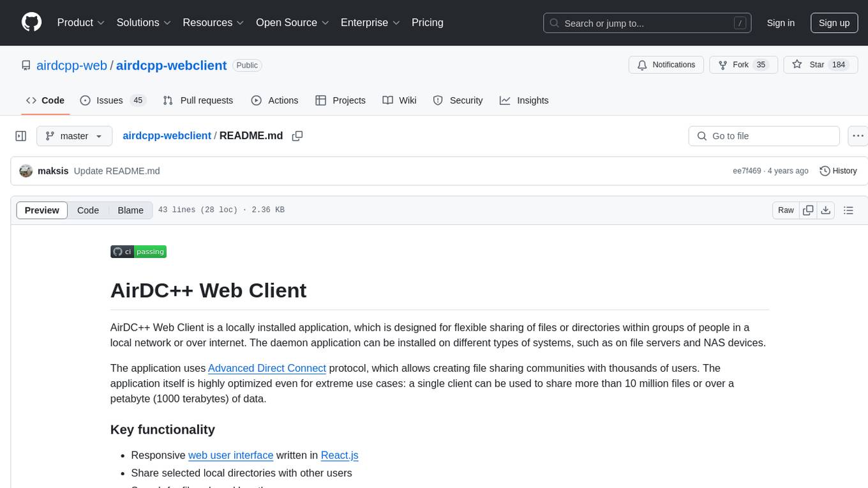
Task: Switch to the Issues tab
Action: 113,100
